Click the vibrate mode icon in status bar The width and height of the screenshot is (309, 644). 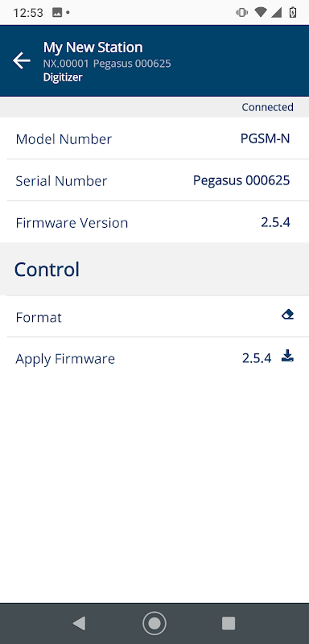tap(241, 12)
